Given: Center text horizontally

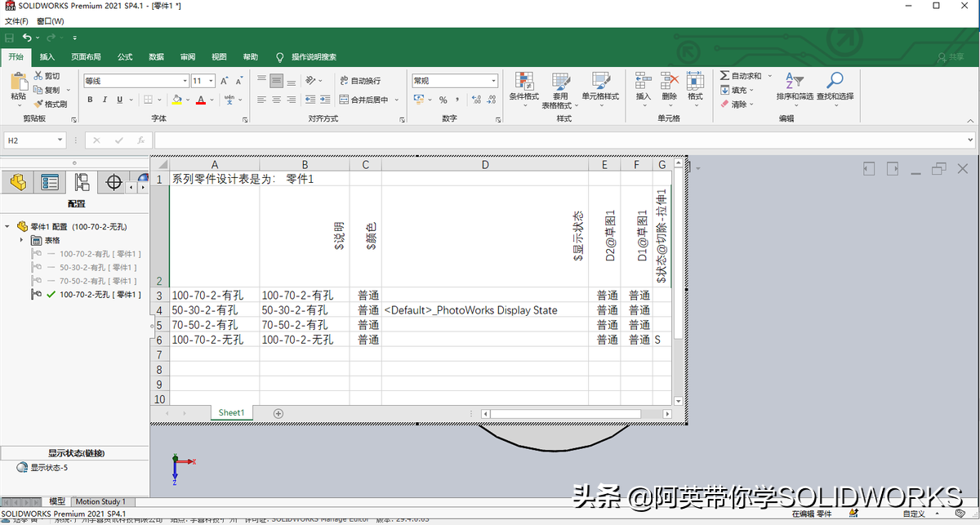Looking at the screenshot, I should pos(277,100).
